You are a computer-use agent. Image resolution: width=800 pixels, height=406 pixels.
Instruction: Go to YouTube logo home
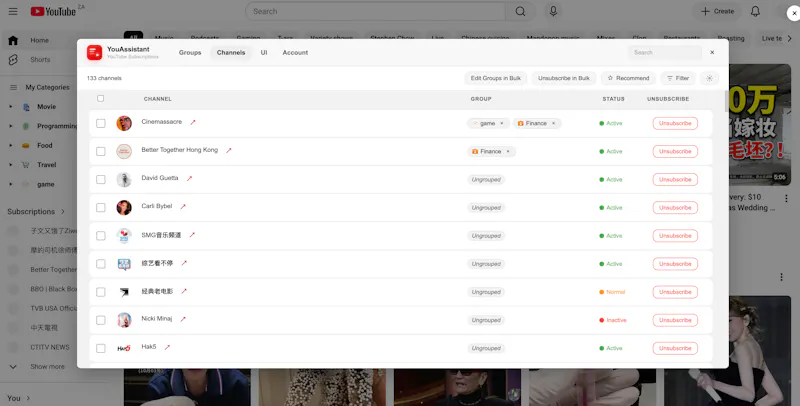tap(53, 11)
